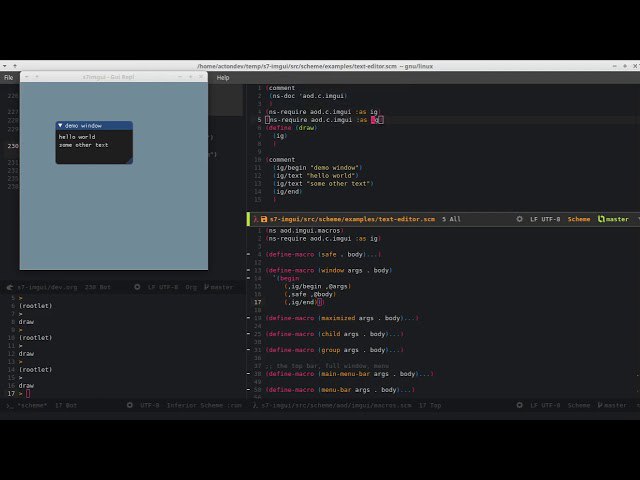Click the gear icon in *scheme* modeline

(130, 405)
